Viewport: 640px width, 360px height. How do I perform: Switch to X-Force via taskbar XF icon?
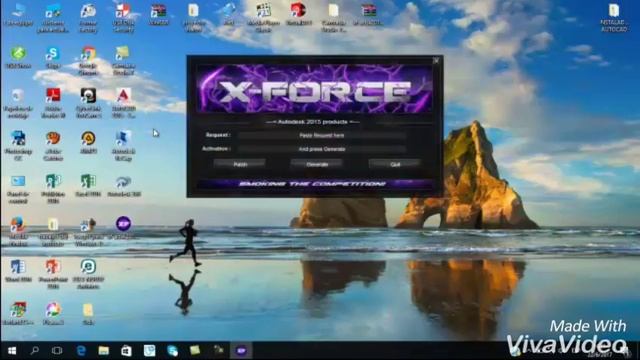[x=241, y=351]
